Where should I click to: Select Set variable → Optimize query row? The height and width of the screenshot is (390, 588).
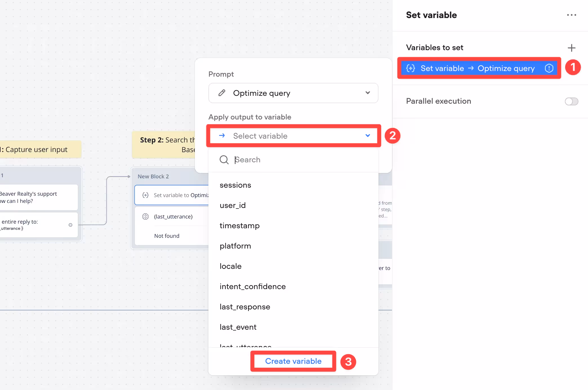click(477, 68)
